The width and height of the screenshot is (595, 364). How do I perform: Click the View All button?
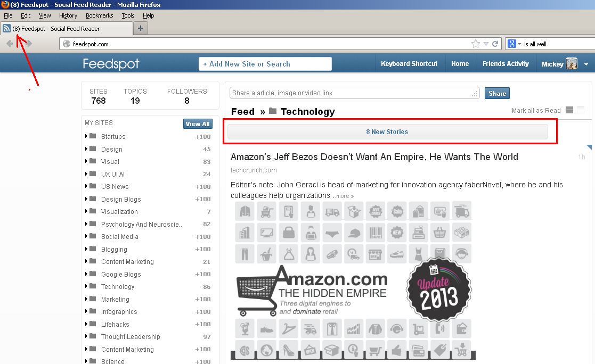click(198, 123)
